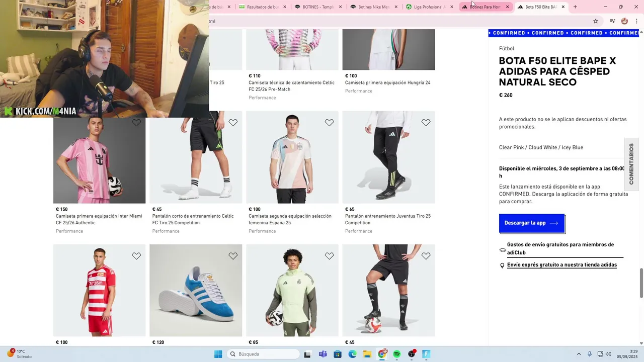Close the Botines Nike tab

click(396, 7)
